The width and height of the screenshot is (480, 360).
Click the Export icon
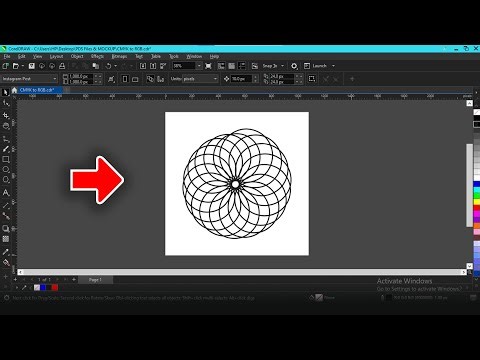pos(153,66)
